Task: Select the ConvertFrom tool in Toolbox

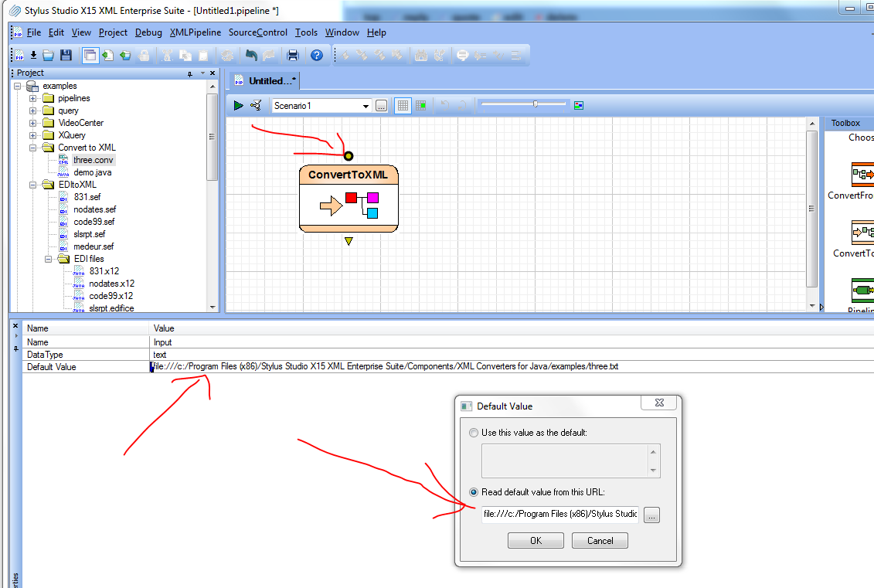Action: point(862,180)
